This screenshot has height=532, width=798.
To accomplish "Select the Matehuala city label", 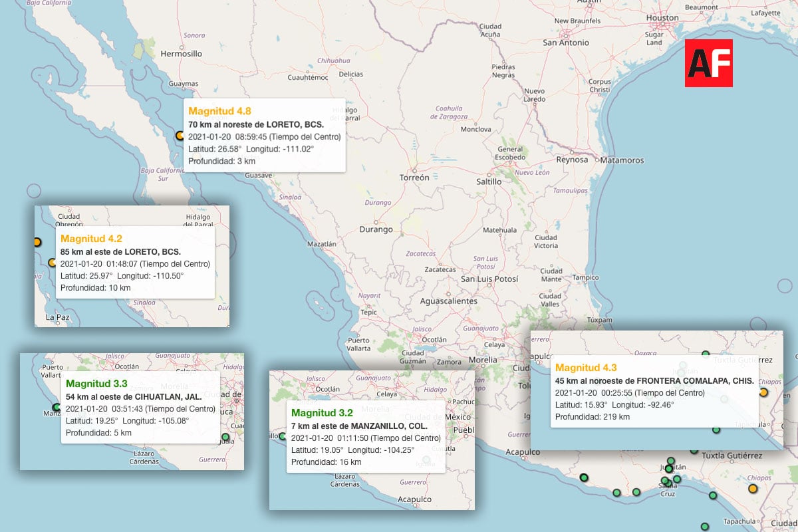I will 499,230.
